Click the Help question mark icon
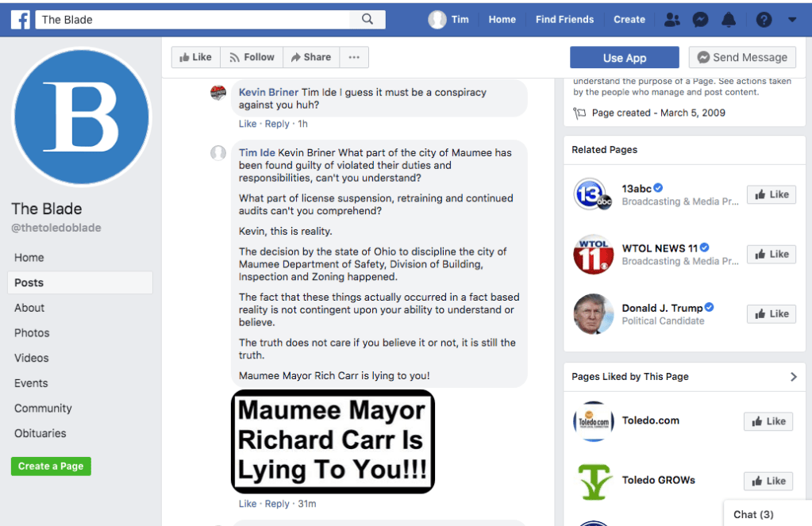The width and height of the screenshot is (812, 526). 764,20
